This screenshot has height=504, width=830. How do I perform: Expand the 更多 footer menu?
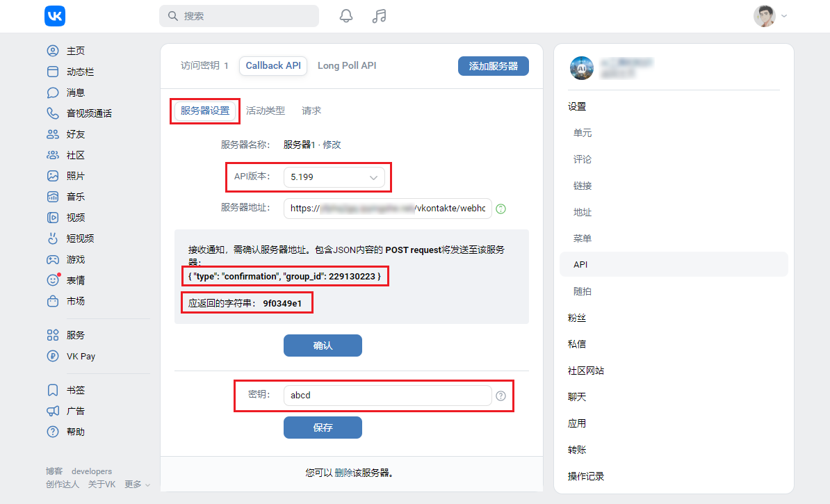coord(138,485)
